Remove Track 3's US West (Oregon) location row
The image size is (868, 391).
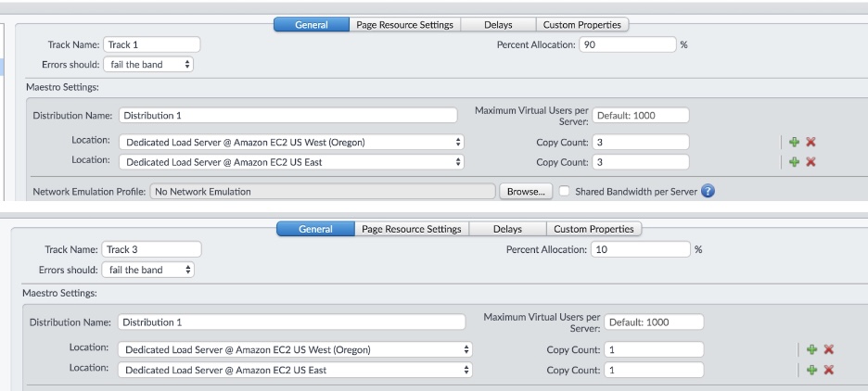tap(829, 349)
